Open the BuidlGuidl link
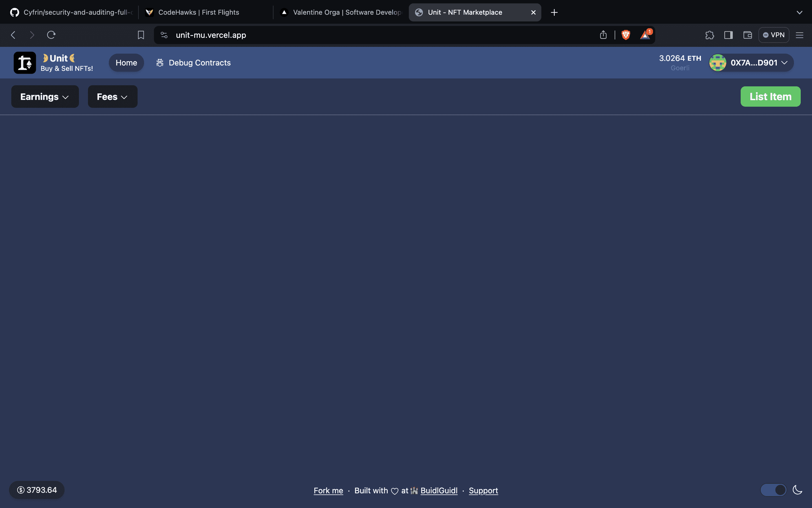 439,491
